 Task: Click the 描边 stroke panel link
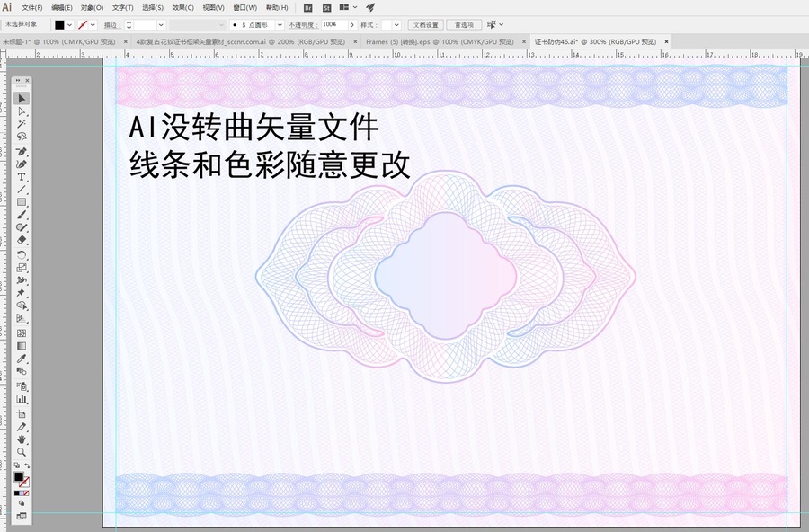(x=111, y=25)
